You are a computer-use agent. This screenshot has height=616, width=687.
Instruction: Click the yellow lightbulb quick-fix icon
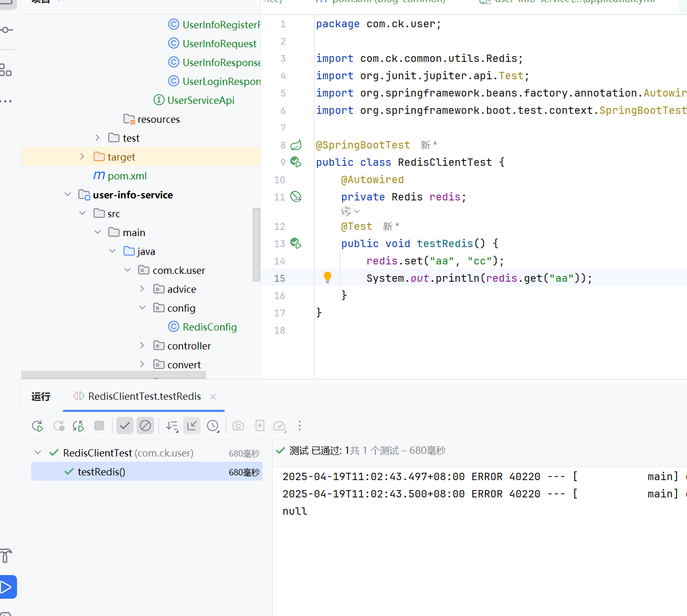(327, 278)
